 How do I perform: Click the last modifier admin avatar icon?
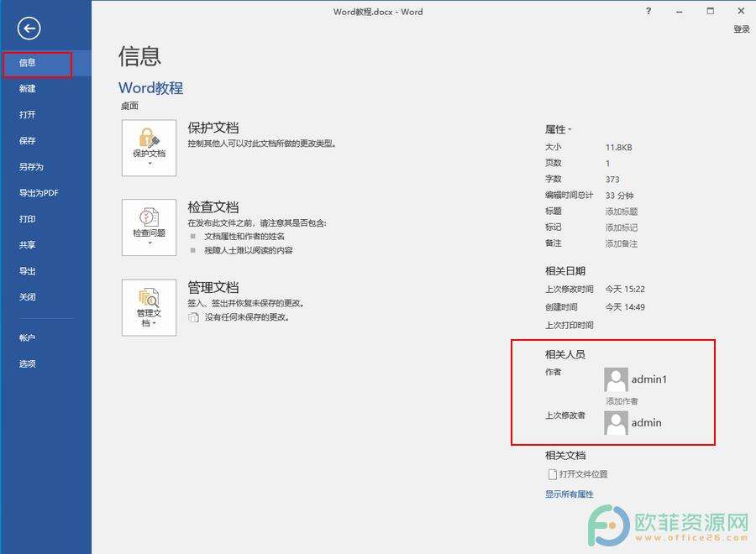click(617, 422)
